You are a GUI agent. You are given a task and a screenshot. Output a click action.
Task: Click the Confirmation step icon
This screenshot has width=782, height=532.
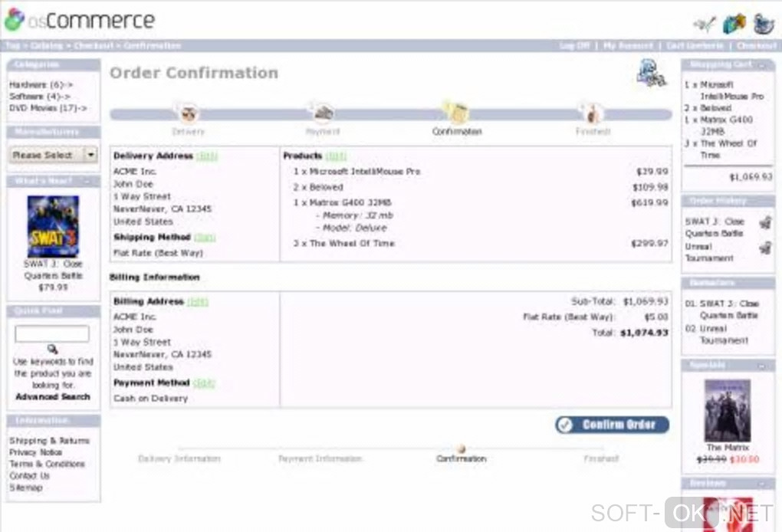pyautogui.click(x=458, y=112)
